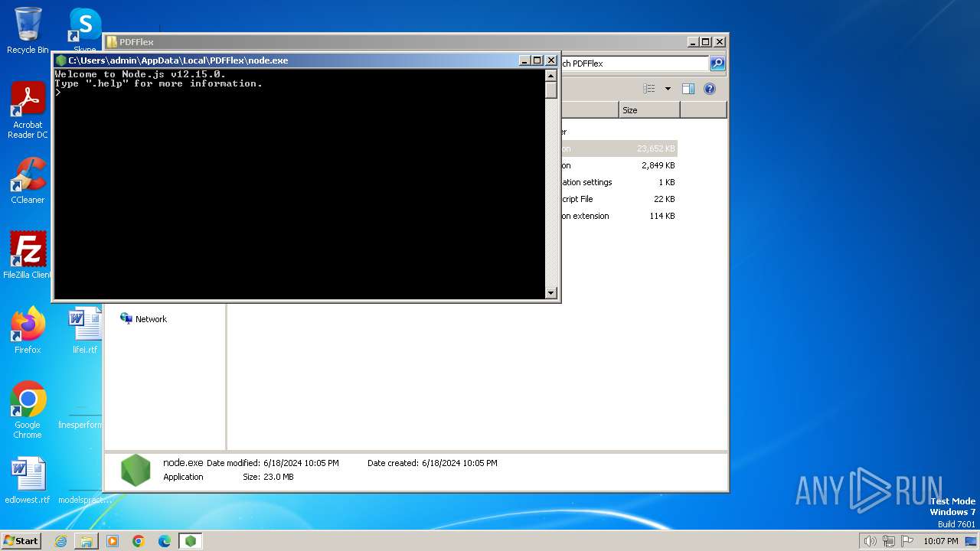The height and width of the screenshot is (551, 980).
Task: Open Windows Explorer taskbar button
Action: point(87,541)
